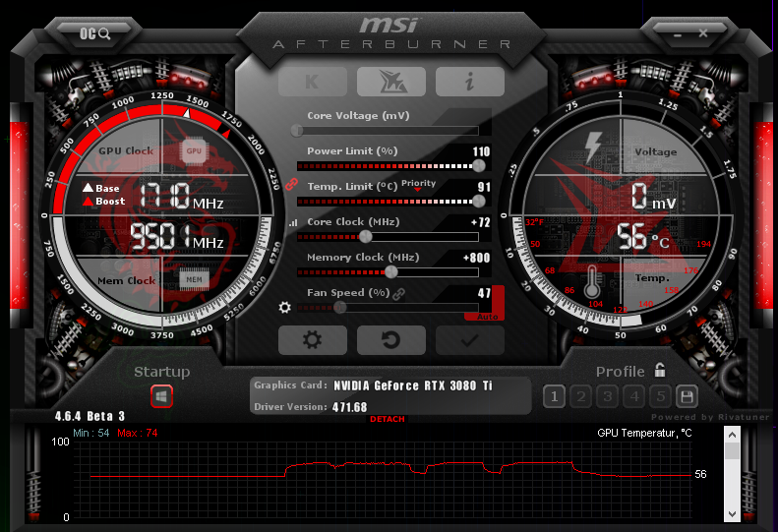Click the monitor graph scrollbar up arrow
This screenshot has height=532, width=778.
point(732,436)
